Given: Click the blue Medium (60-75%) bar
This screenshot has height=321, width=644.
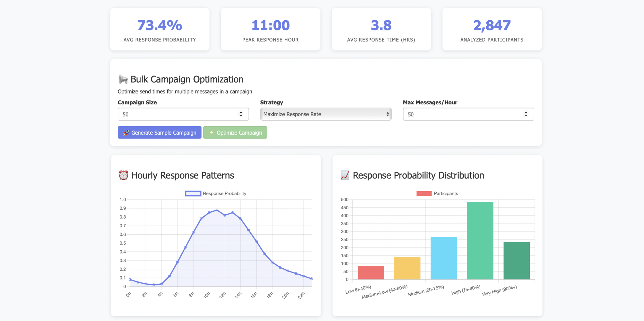Looking at the screenshot, I should (444, 258).
